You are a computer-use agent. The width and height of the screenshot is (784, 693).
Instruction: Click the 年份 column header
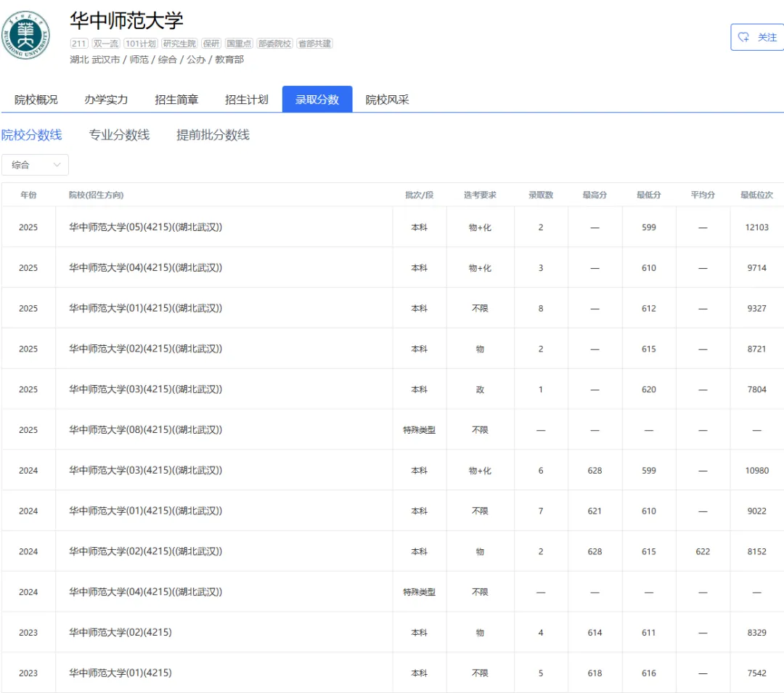(28, 195)
